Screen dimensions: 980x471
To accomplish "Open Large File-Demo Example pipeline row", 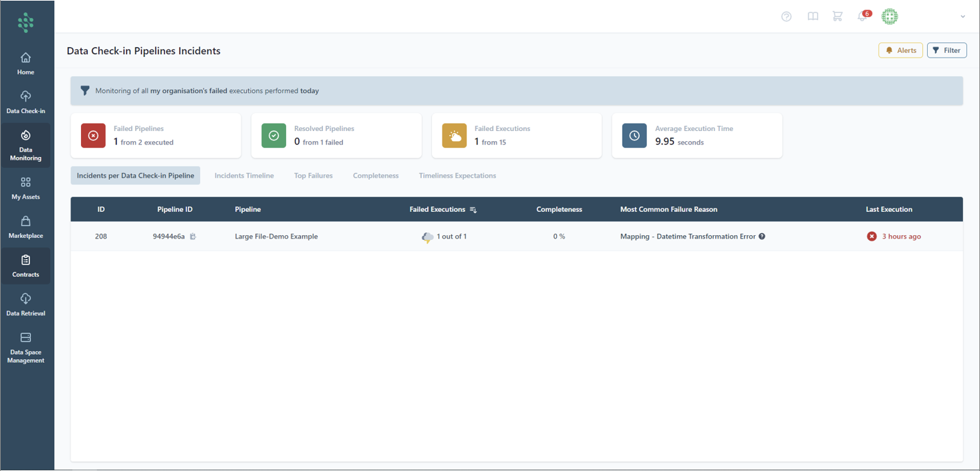I will click(x=276, y=237).
